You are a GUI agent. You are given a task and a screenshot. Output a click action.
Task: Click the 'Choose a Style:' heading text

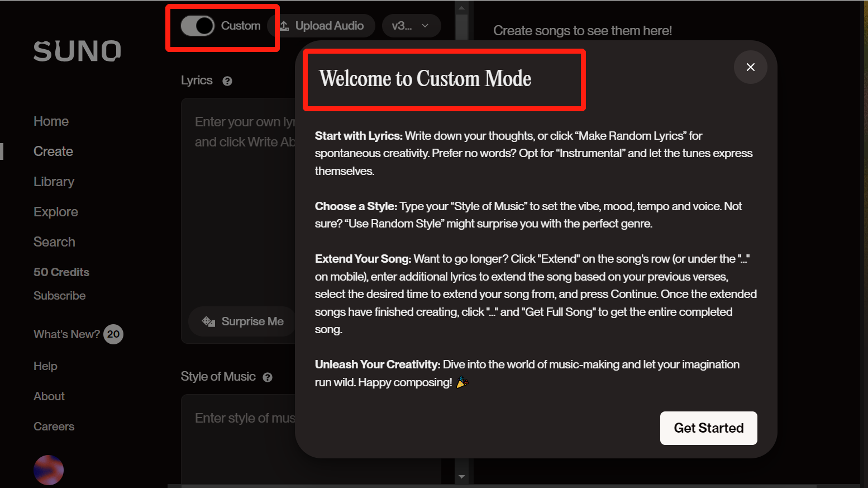click(356, 206)
